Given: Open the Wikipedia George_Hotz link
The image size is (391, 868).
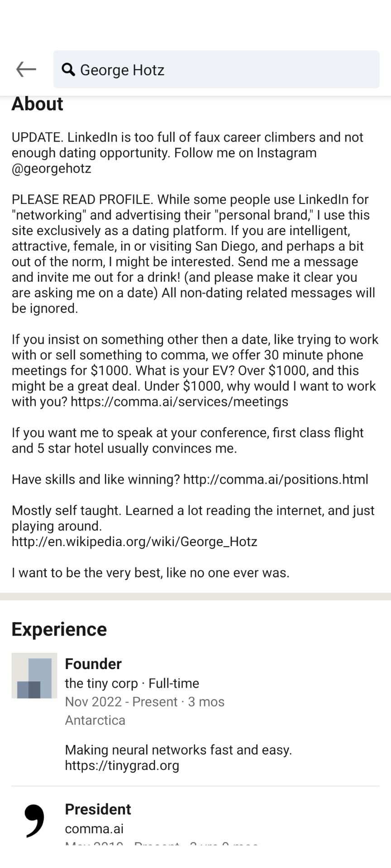Looking at the screenshot, I should (134, 542).
